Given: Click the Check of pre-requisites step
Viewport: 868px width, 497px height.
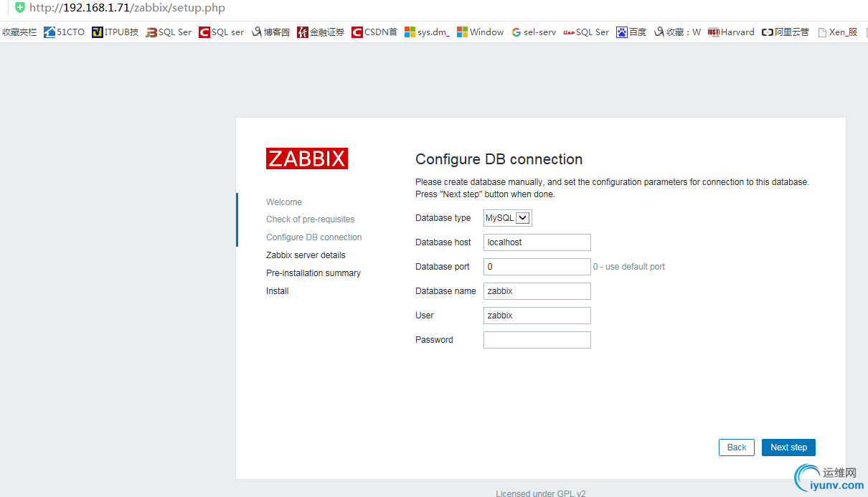Looking at the screenshot, I should (311, 219).
